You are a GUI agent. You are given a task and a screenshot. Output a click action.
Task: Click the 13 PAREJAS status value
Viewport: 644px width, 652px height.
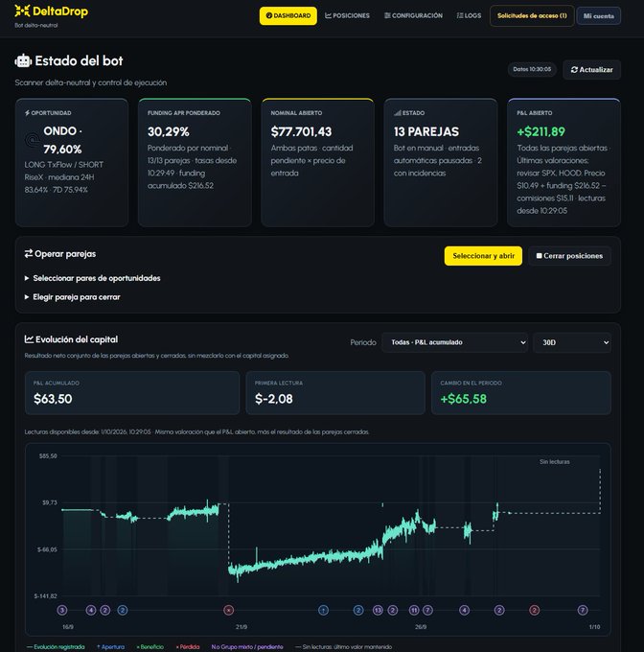click(426, 131)
